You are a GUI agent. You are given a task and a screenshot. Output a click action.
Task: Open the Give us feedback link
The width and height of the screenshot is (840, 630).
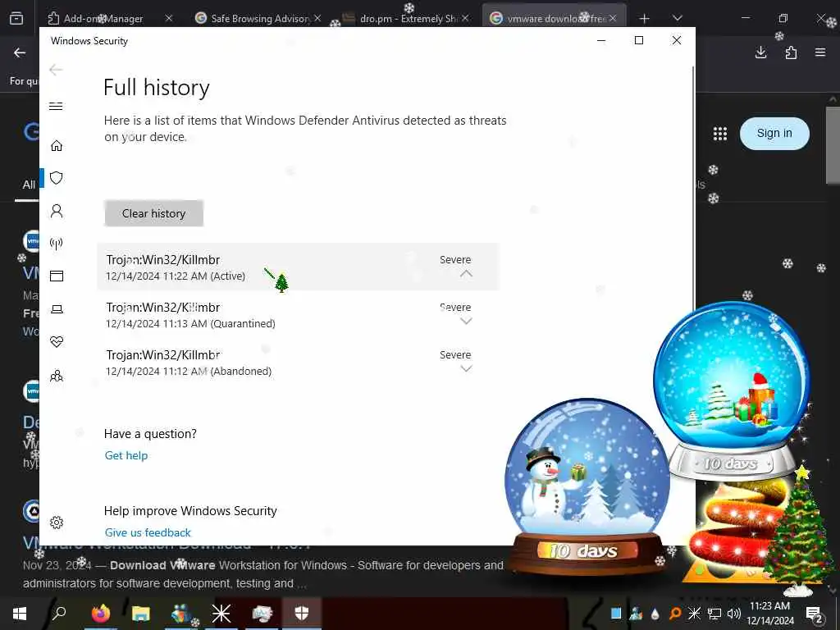pos(148,532)
